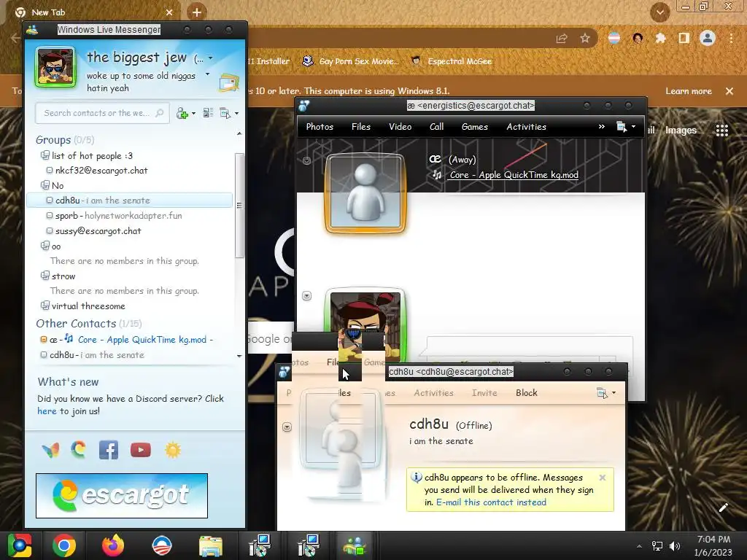Open Video tab in energistics chat window
Screen dimensions: 747x560
pos(400,127)
